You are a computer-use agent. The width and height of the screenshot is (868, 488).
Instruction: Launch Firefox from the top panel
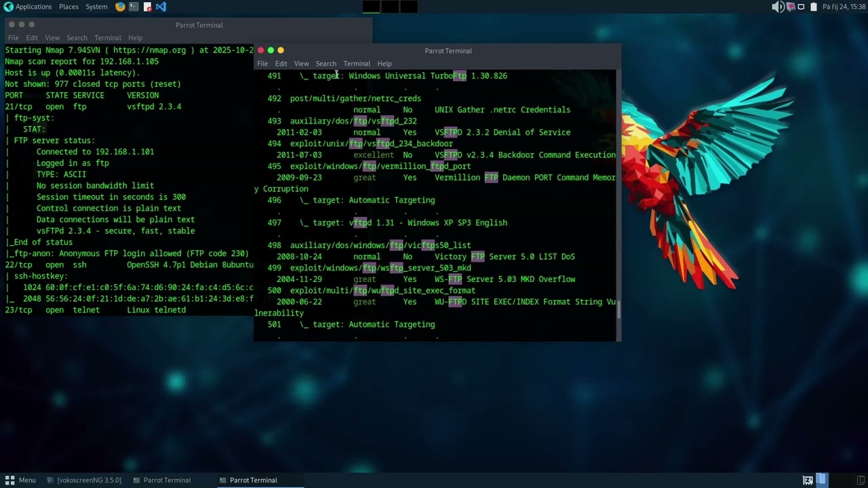tap(120, 7)
